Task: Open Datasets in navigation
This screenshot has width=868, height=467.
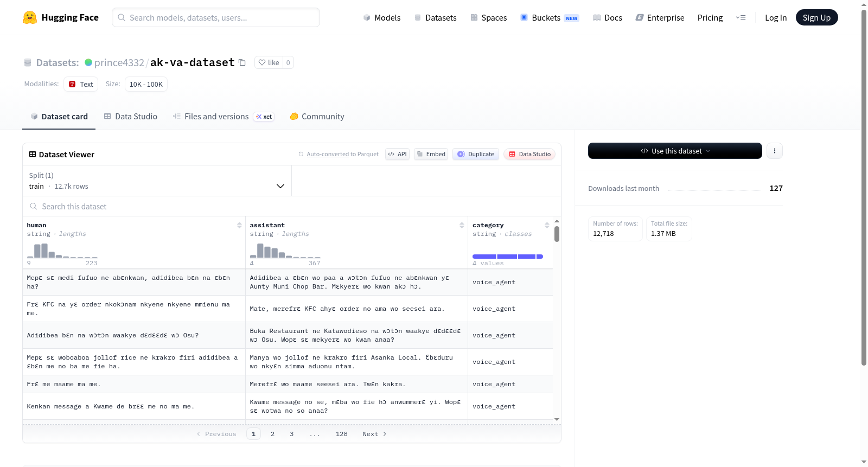Action: point(436,17)
